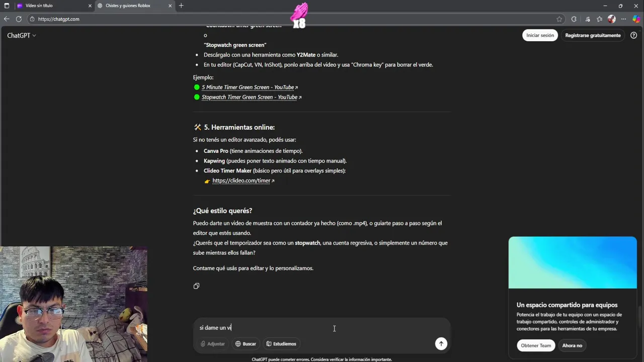Expand the ChatGPT model dropdown
This screenshot has height=362, width=644.
22,36
